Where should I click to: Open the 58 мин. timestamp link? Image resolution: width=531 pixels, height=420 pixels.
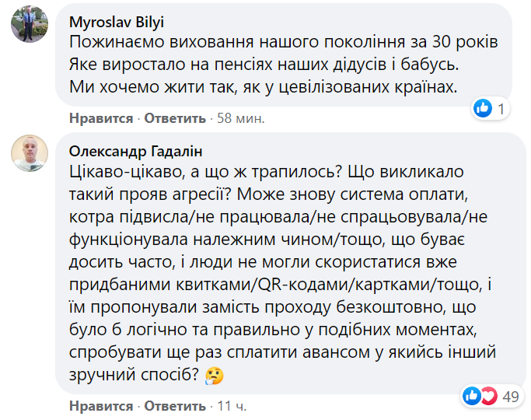click(x=240, y=119)
